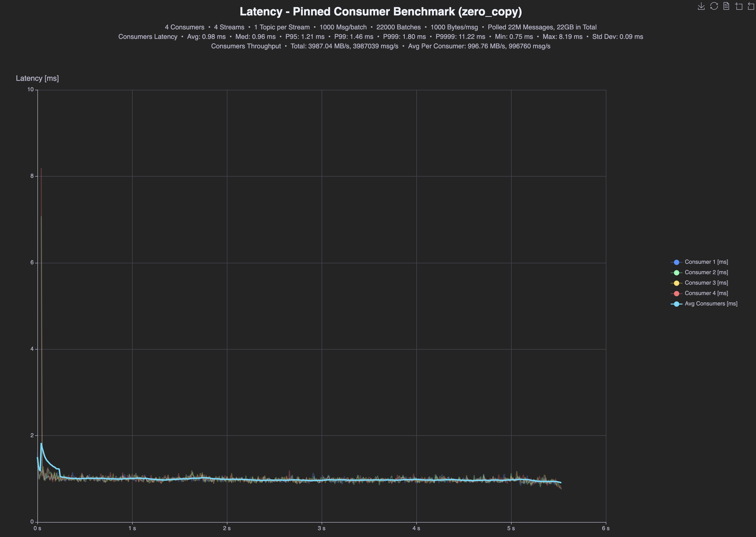Hide the Consumer 2 [ms] legend series
This screenshot has width=756, height=537.
706,273
